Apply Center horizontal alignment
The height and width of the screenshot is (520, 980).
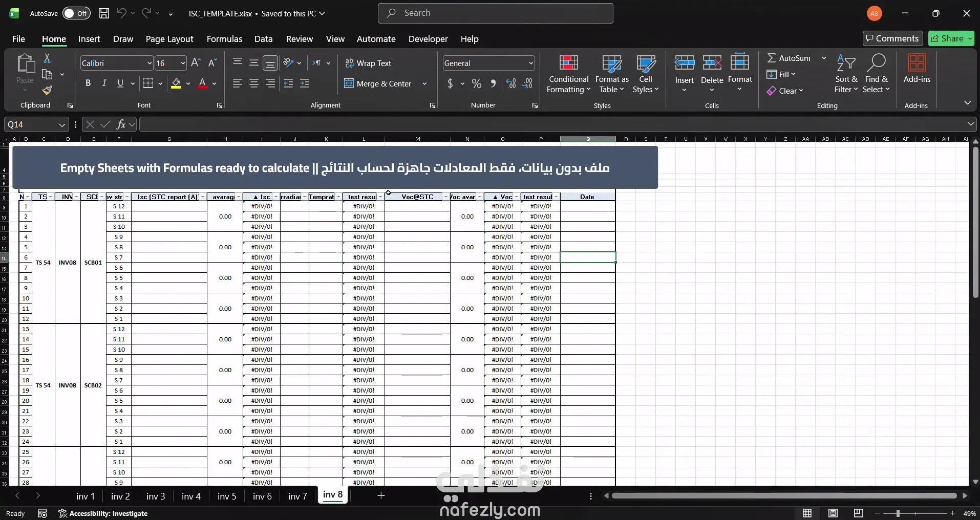point(254,83)
